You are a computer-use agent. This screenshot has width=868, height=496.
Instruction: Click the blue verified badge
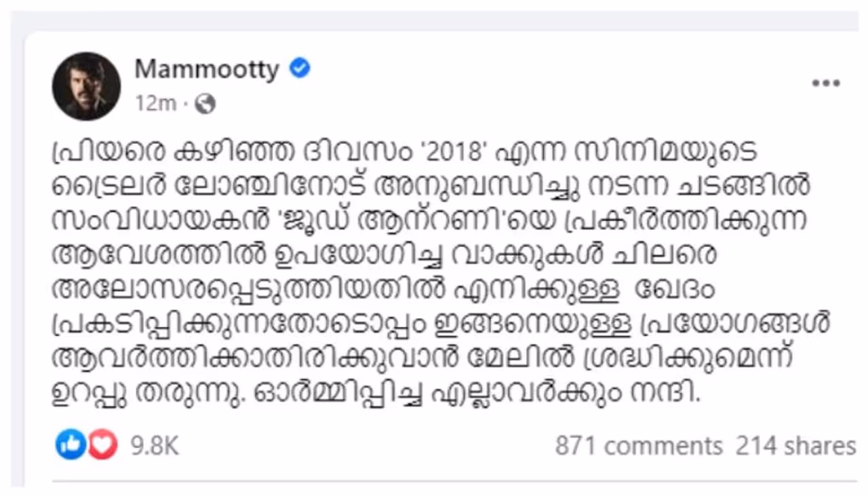[300, 68]
